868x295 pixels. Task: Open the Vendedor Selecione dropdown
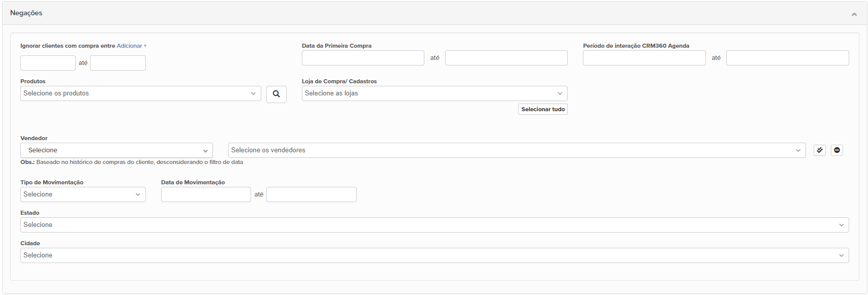[x=116, y=150]
